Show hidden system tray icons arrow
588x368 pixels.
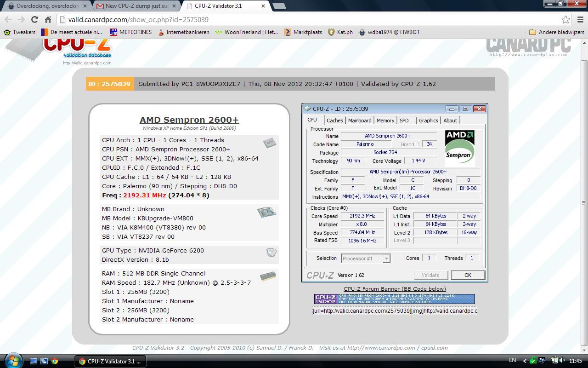[526, 361]
